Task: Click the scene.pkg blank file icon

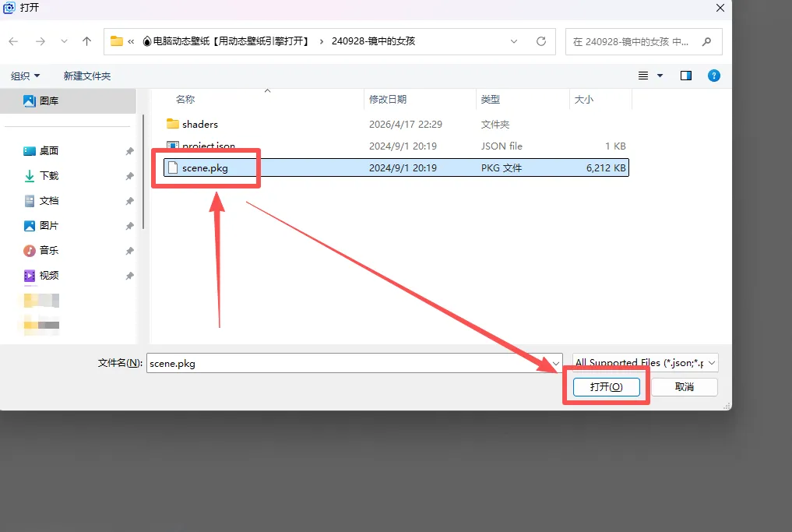Action: [x=173, y=167]
